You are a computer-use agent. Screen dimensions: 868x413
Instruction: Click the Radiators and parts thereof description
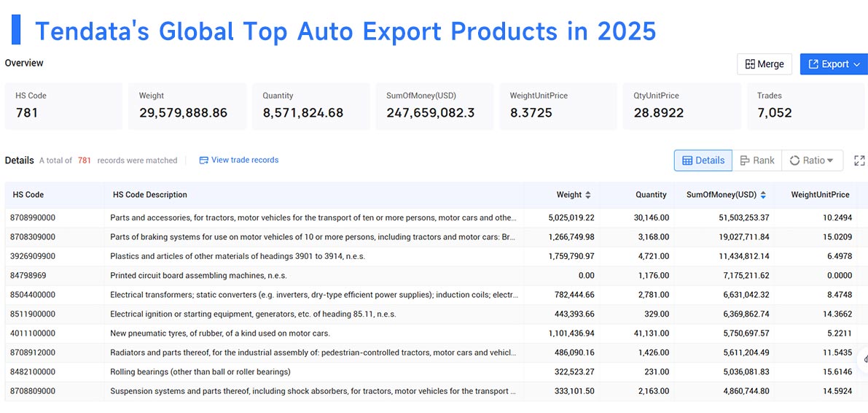pos(313,352)
